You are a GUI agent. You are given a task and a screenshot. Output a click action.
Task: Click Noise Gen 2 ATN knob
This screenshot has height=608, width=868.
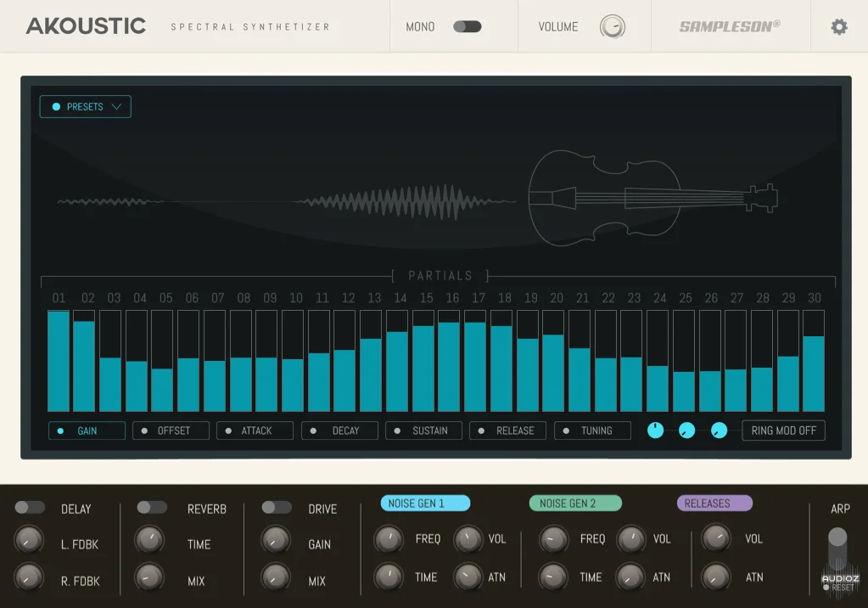(x=630, y=577)
